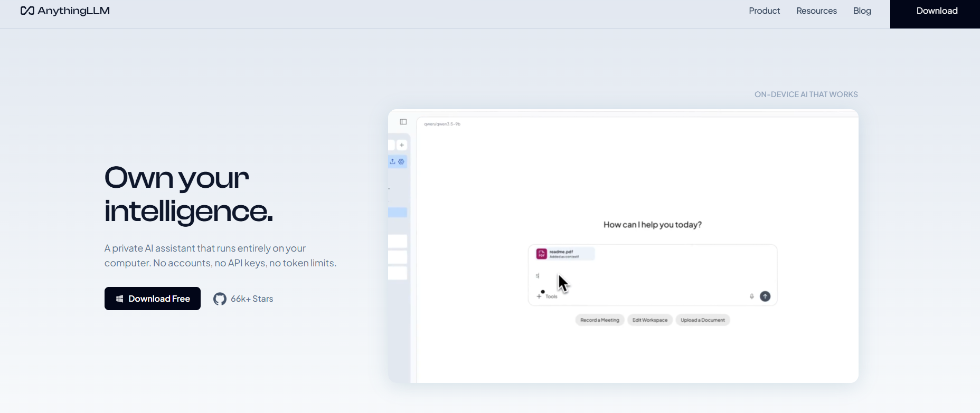
Task: Select the Record a Meeting suggestion chip
Action: coord(600,320)
